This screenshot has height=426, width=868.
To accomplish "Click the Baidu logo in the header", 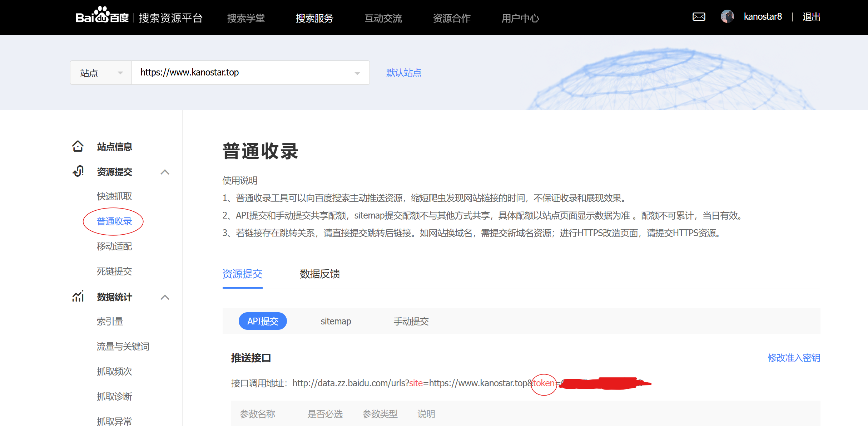I will click(x=102, y=15).
